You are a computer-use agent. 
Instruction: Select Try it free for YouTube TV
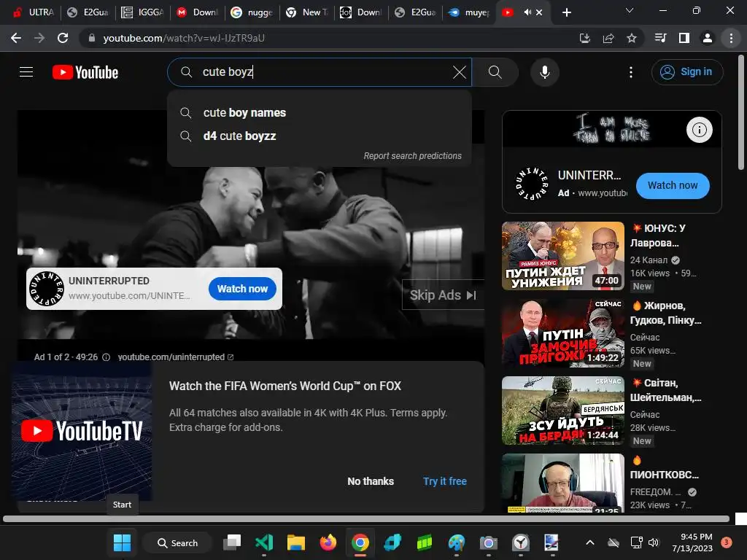click(x=445, y=481)
